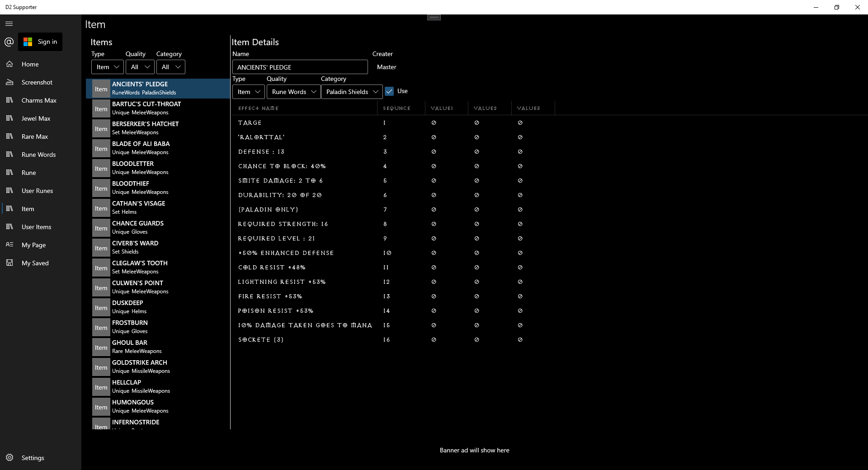The image size is (868, 470).
Task: Select CIVERB'S WARD item
Action: [158, 248]
